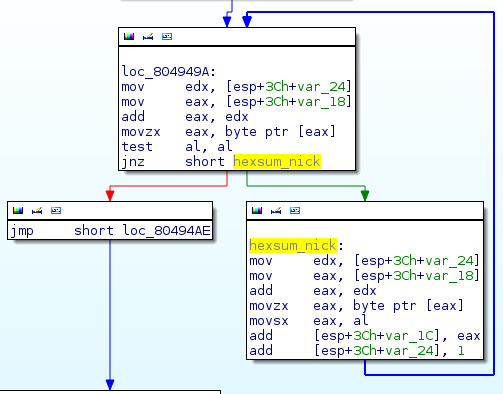Click group nodes icon in loc_804949A block header
Screen dimensions: 503x394
tap(167, 37)
